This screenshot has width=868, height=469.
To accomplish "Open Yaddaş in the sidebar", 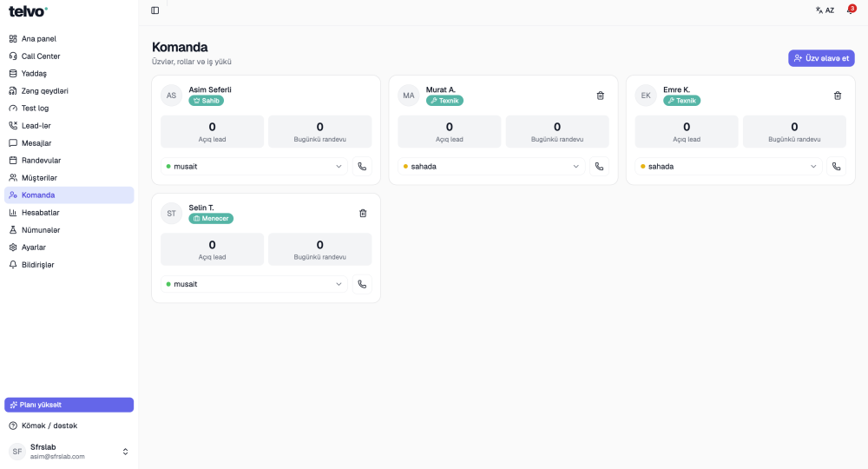I will (x=69, y=73).
